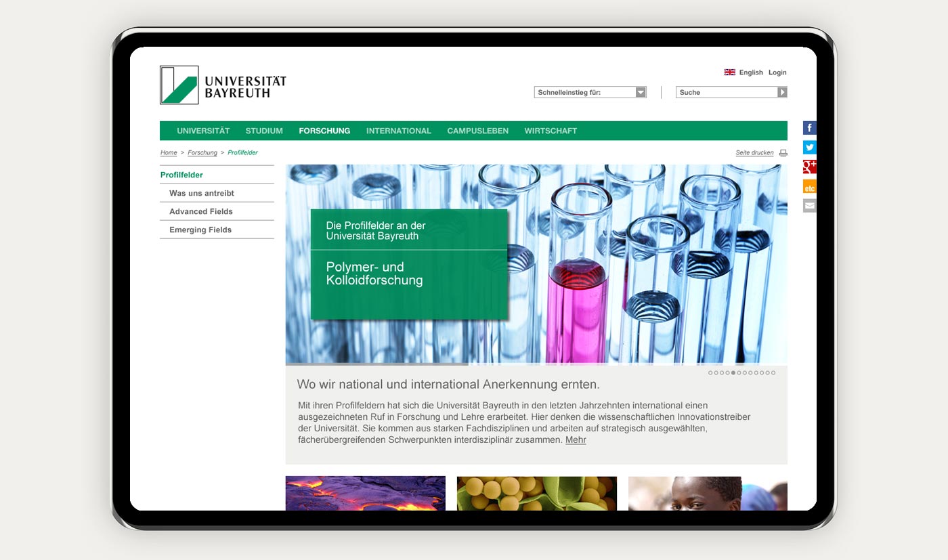Open the thumbnail showing a person
948x560 pixels.
point(708,493)
